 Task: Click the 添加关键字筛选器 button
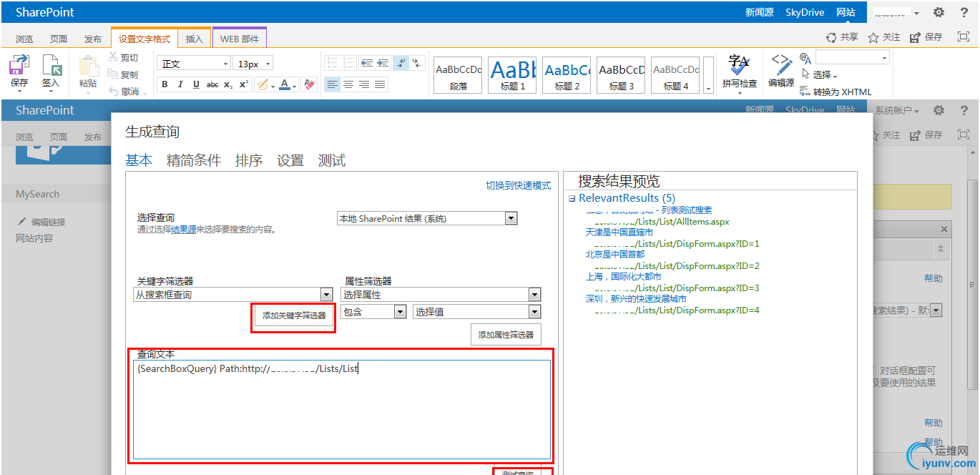click(294, 315)
